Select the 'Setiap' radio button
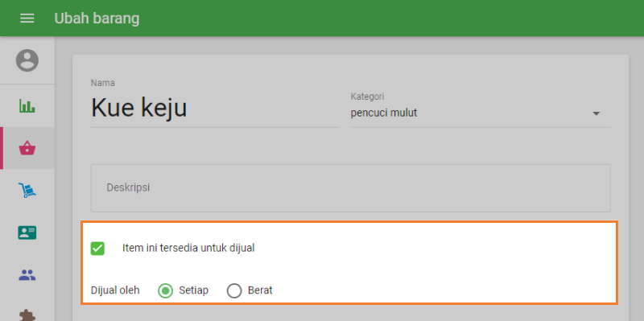The image size is (644, 321). pos(165,290)
